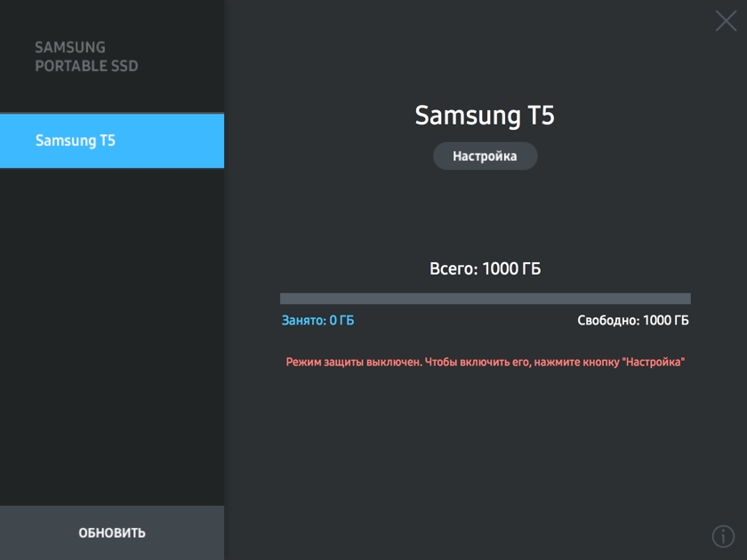Close the Samsung Portable SSD window
This screenshot has width=747, height=560.
[726, 21]
